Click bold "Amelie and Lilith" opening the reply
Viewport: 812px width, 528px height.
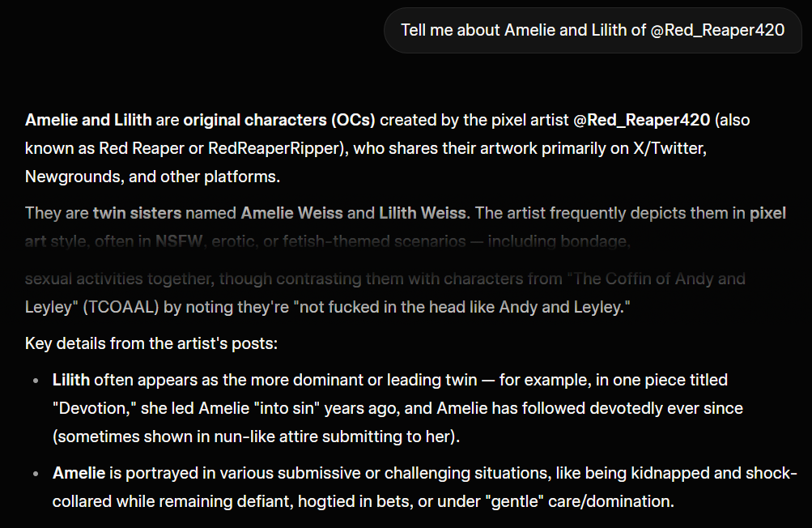[x=88, y=121]
